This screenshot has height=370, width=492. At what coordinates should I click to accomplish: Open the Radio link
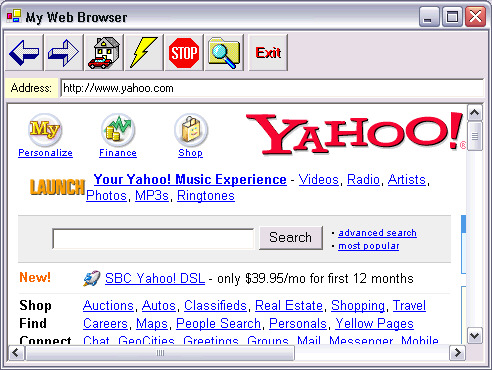[363, 179]
